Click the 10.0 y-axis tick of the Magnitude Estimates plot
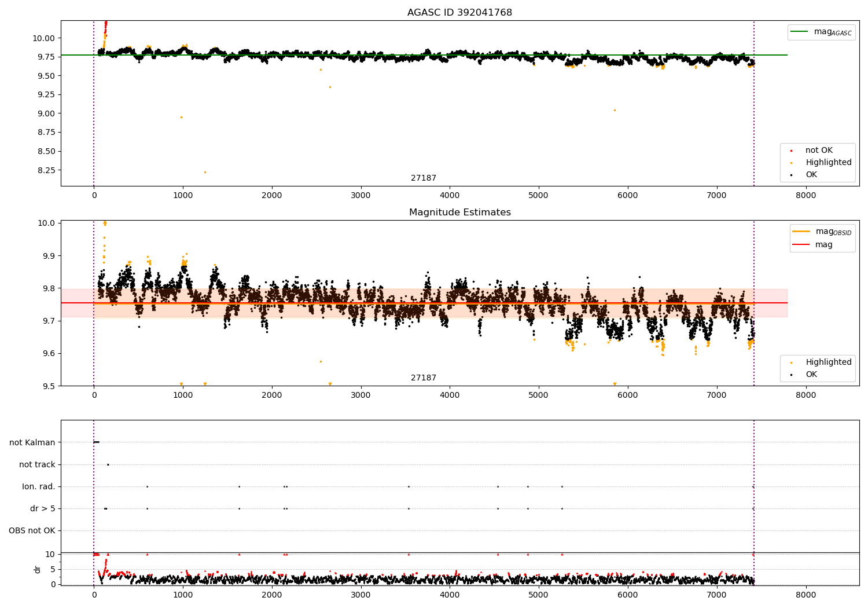Screen dimensions: 868x608 [x=46, y=223]
